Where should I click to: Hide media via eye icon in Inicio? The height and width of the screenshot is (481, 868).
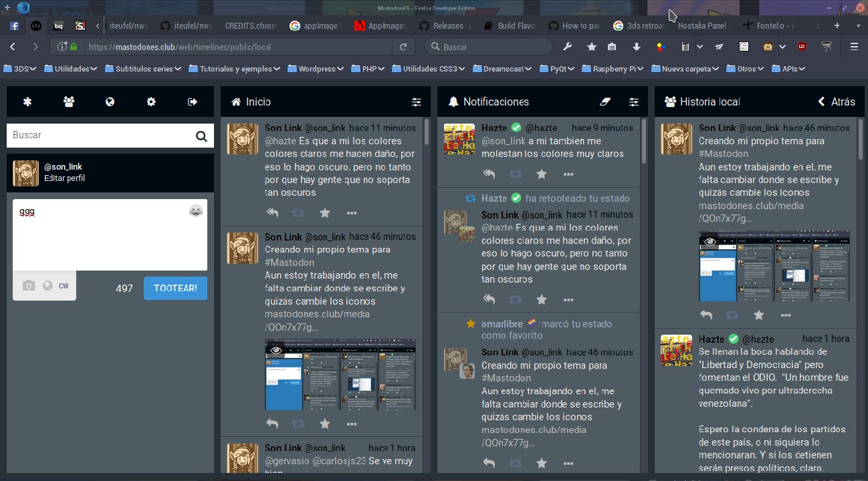(275, 349)
